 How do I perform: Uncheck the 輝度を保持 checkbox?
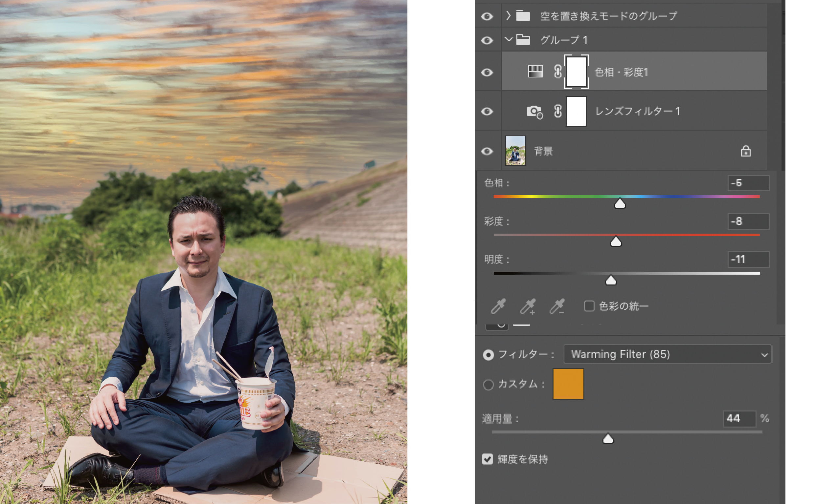tap(487, 459)
